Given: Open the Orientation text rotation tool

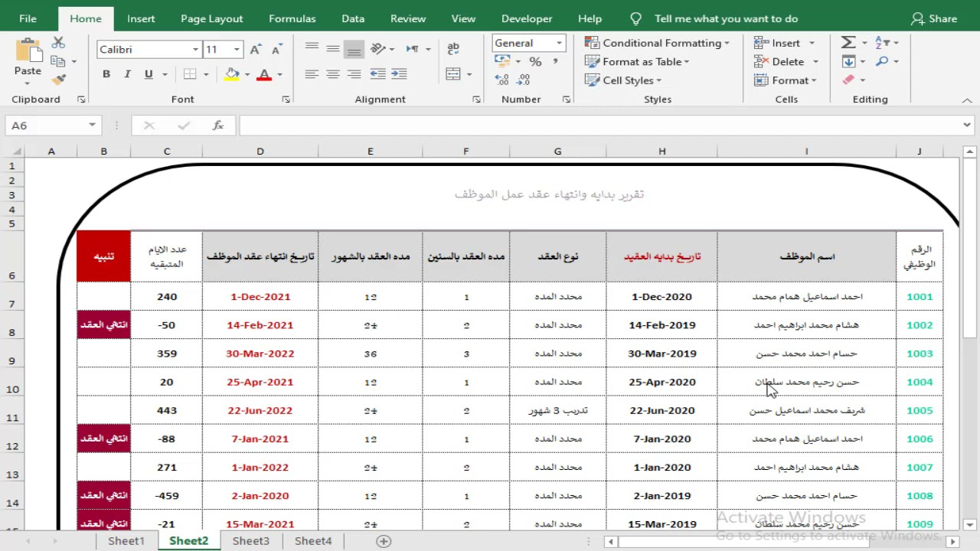Looking at the screenshot, I should coord(377,49).
